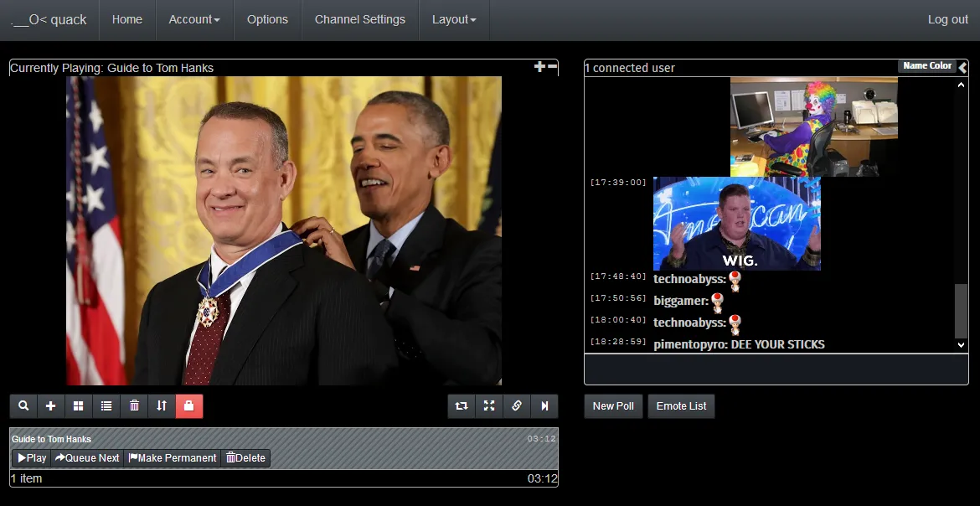The height and width of the screenshot is (506, 980).
Task: Open the Name Color picker
Action: pyautogui.click(x=927, y=65)
